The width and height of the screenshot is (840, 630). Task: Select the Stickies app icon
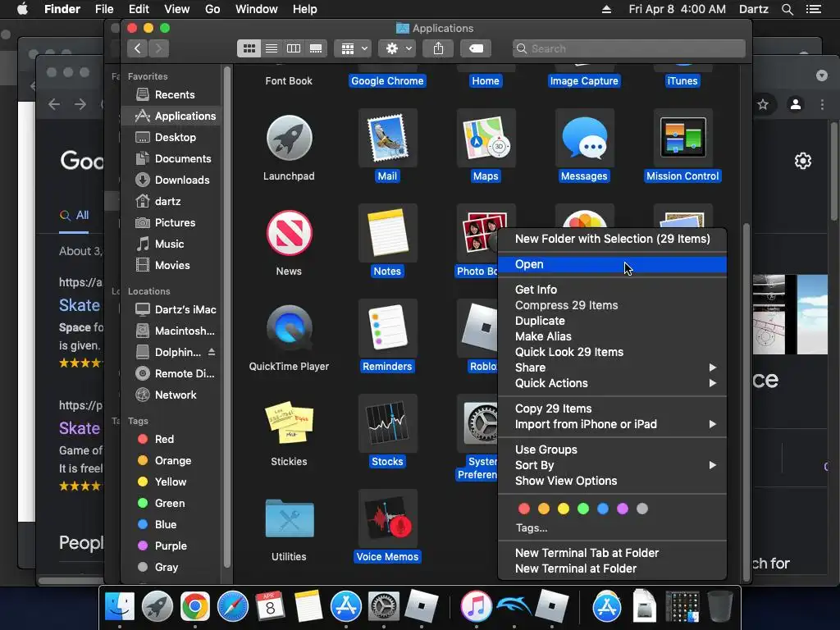coord(289,422)
